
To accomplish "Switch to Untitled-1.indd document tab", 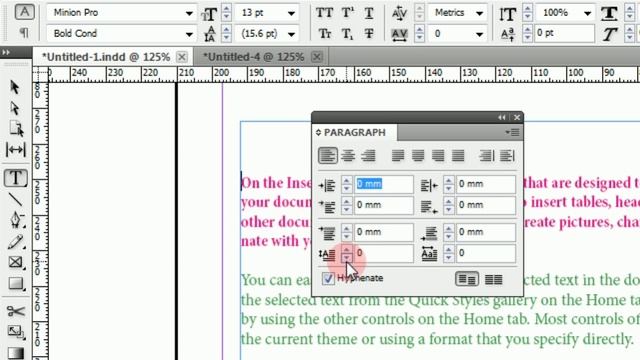I will pyautogui.click(x=105, y=57).
